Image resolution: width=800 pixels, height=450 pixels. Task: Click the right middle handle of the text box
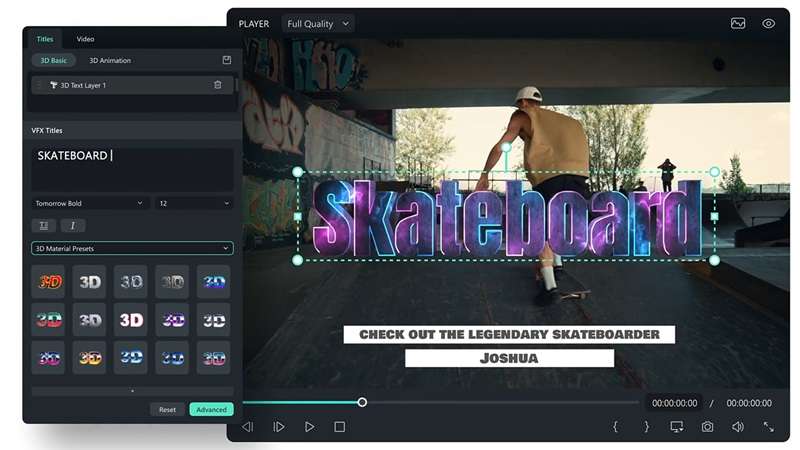pyautogui.click(x=714, y=216)
